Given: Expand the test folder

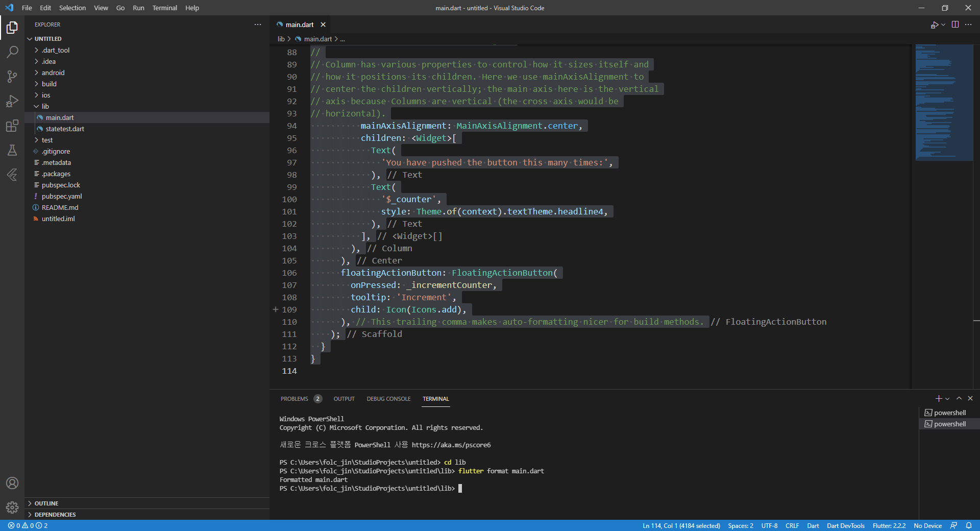Looking at the screenshot, I should pyautogui.click(x=47, y=140).
